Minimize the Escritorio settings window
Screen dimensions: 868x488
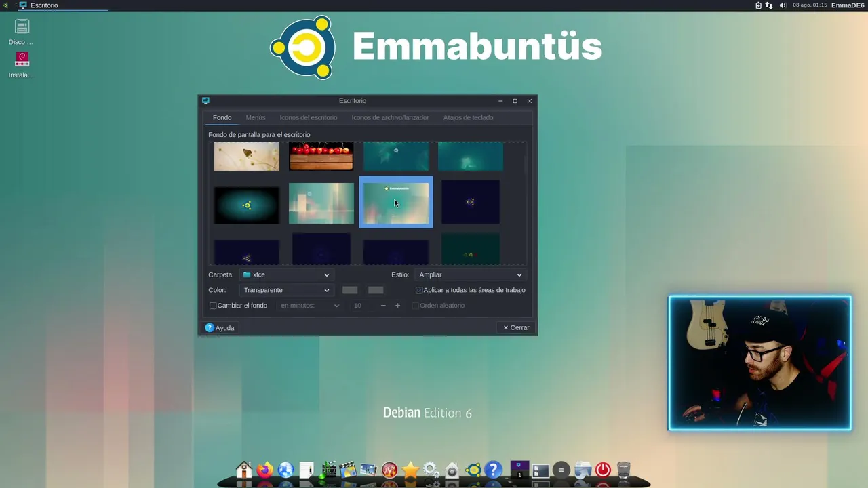tap(500, 101)
